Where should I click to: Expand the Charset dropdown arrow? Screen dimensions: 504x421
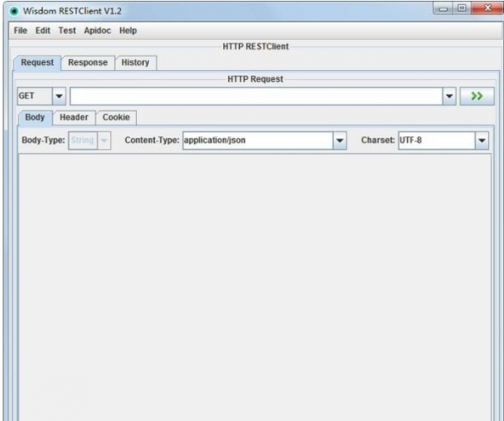click(481, 141)
